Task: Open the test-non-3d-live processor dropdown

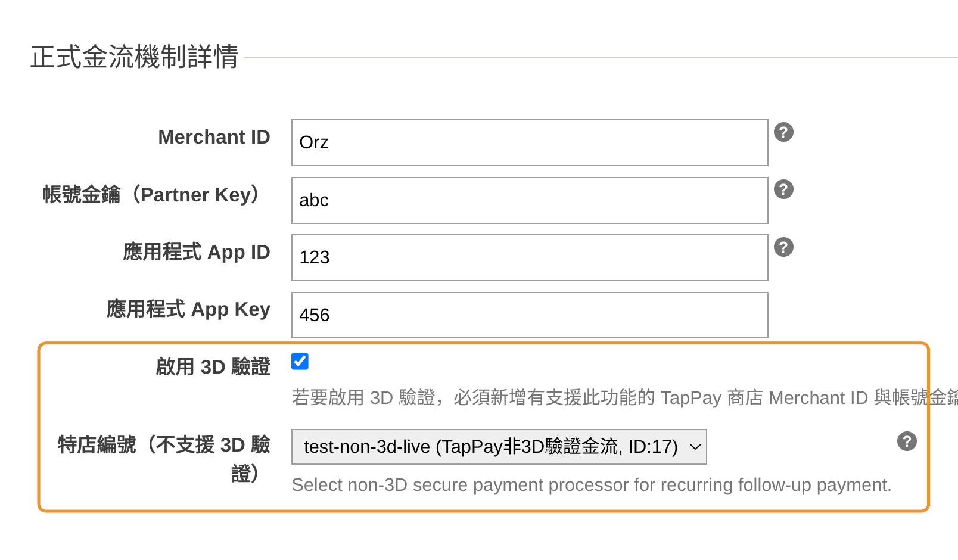Action: pyautogui.click(x=498, y=447)
